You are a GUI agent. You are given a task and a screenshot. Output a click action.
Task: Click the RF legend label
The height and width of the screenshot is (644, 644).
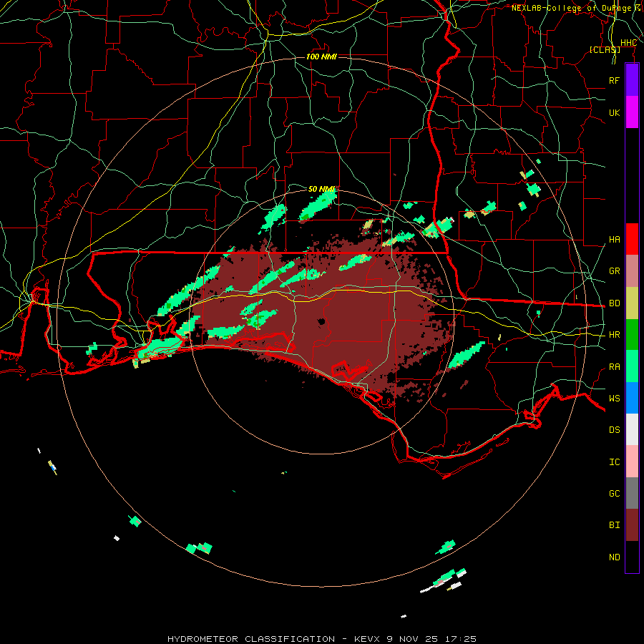(615, 80)
